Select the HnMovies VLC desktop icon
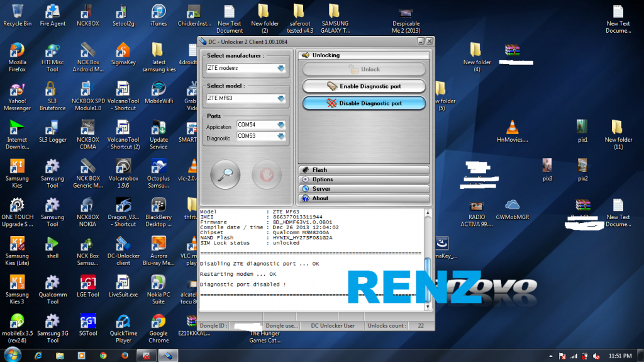 pyautogui.click(x=512, y=132)
